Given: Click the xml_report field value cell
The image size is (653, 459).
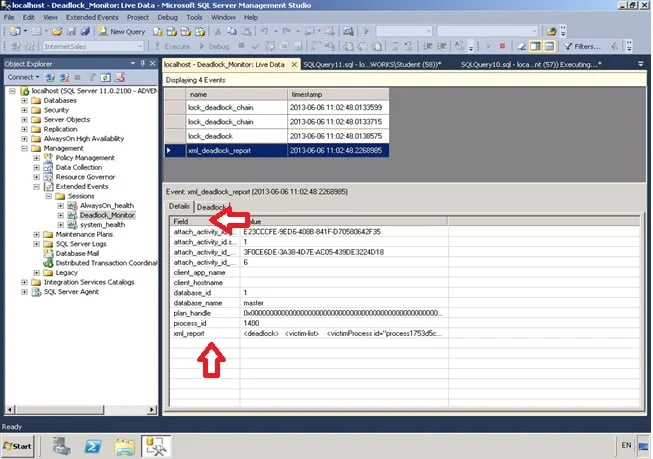Looking at the screenshot, I should pyautogui.click(x=344, y=334).
